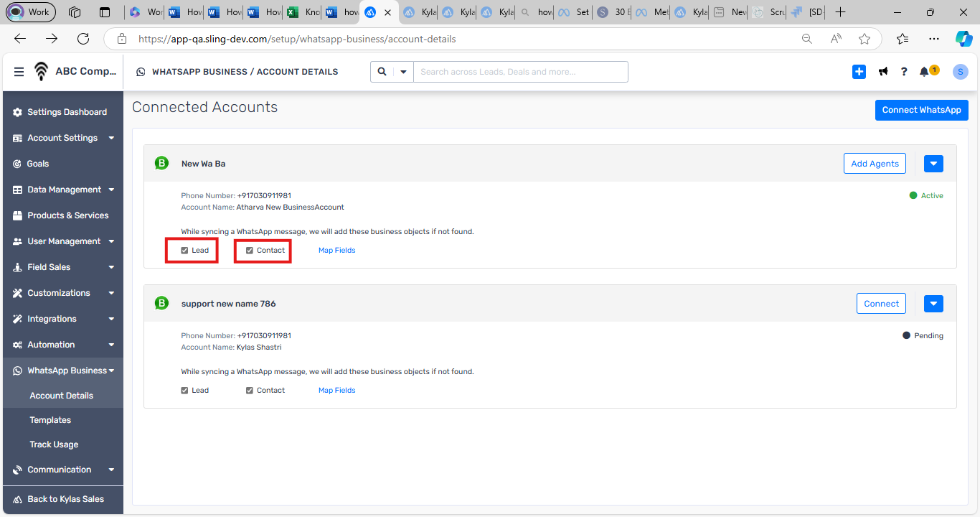Click the browser address bar URL
Image resolution: width=980 pixels, height=517 pixels.
pos(297,39)
